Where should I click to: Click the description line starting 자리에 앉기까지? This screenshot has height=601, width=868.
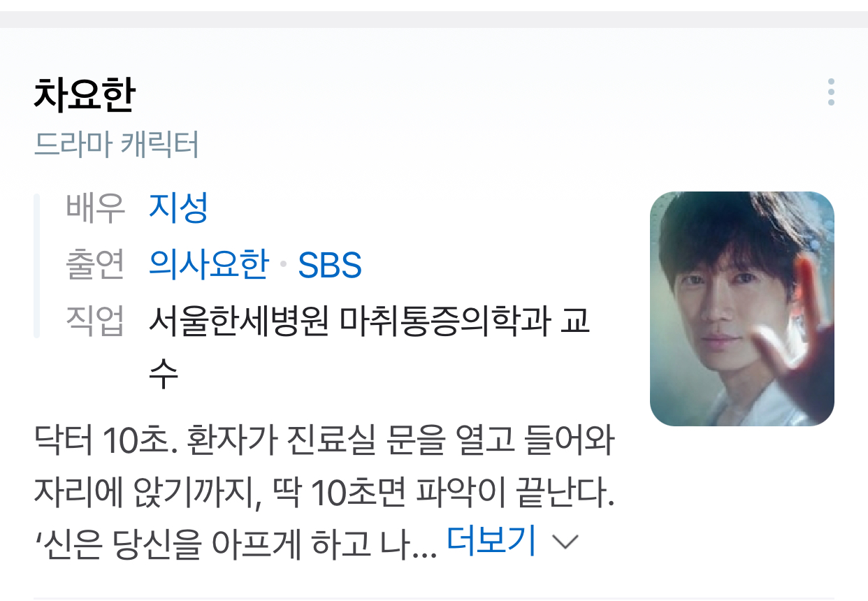point(324,493)
